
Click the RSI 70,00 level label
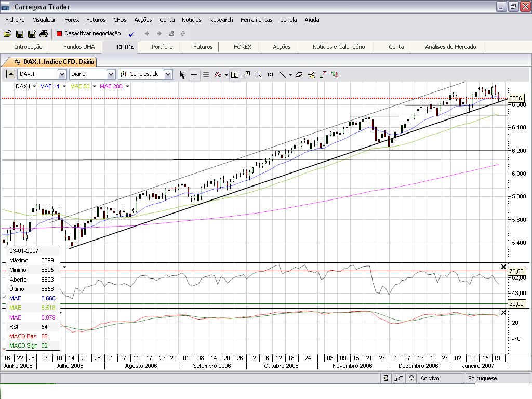516,271
